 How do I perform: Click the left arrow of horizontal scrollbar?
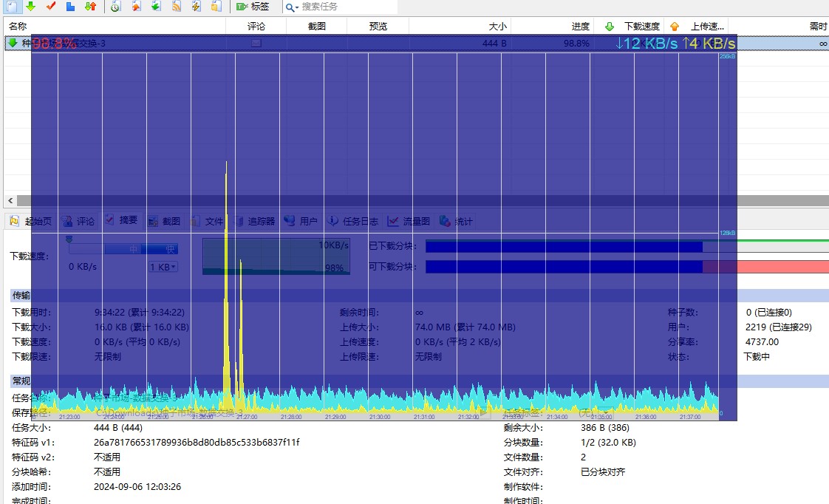10,200
